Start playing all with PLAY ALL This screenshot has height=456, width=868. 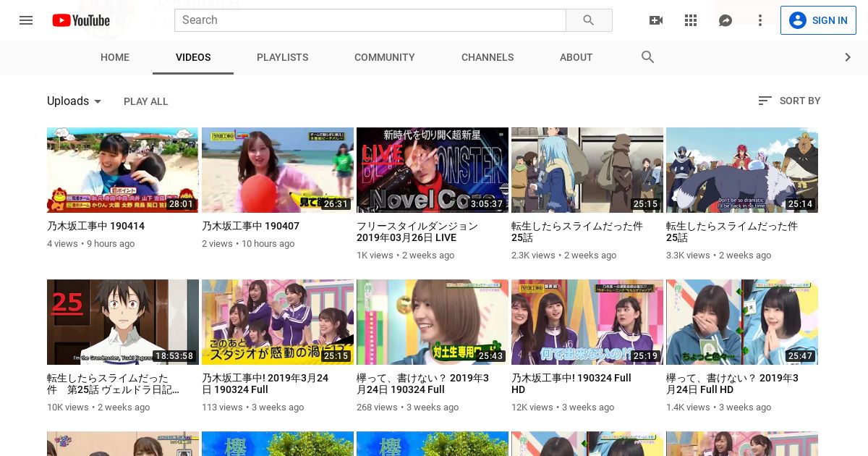(146, 101)
